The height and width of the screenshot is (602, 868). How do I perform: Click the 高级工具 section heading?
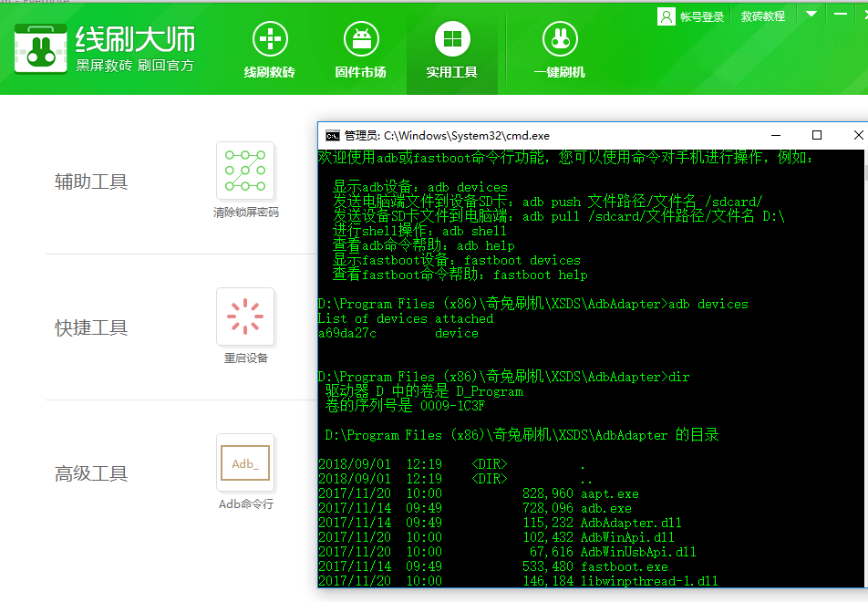(x=91, y=473)
